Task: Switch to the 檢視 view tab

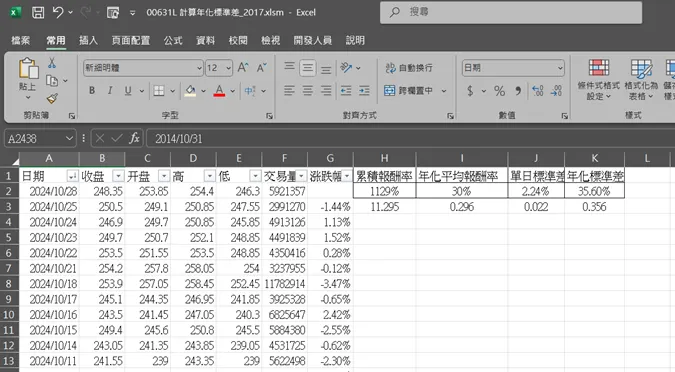Action: [x=270, y=40]
